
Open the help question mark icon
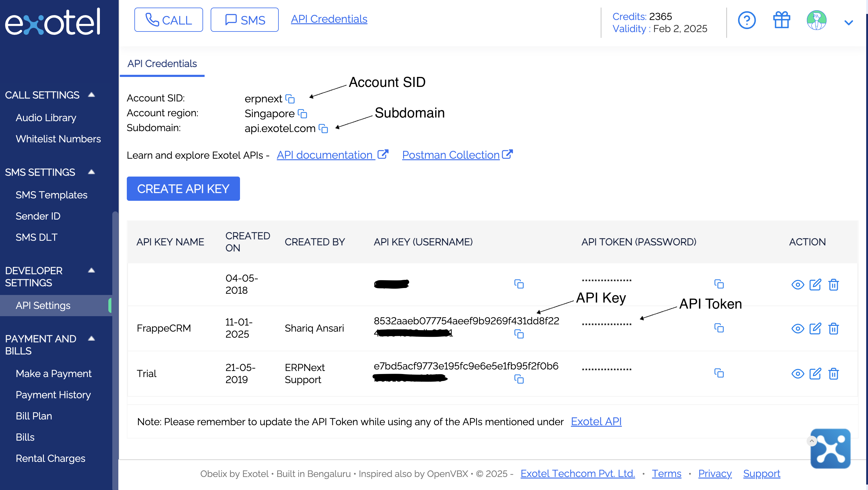point(747,20)
